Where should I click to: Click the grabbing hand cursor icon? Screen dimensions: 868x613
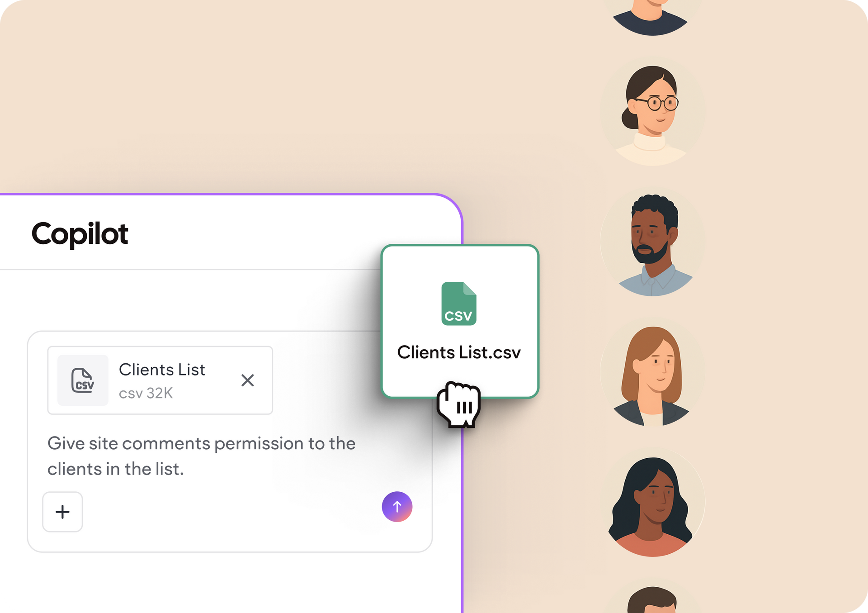458,404
